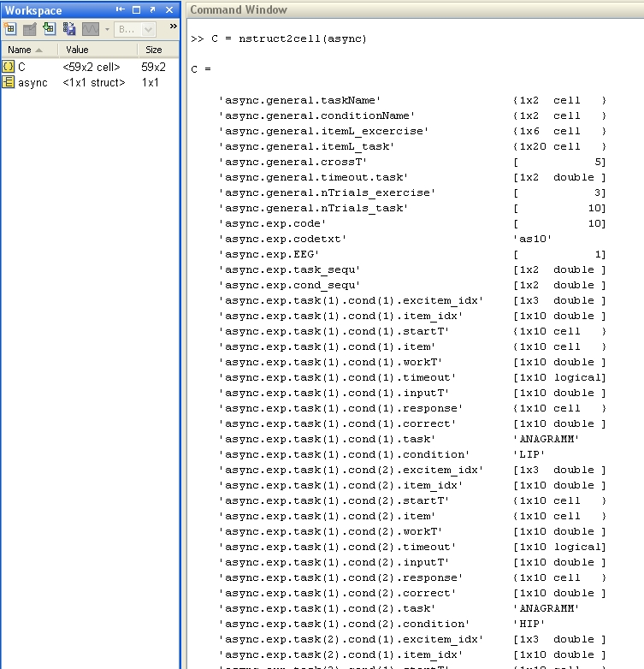Image resolution: width=644 pixels, height=669 pixels.
Task: Click the cell array icon beside C
Action: tap(8, 67)
